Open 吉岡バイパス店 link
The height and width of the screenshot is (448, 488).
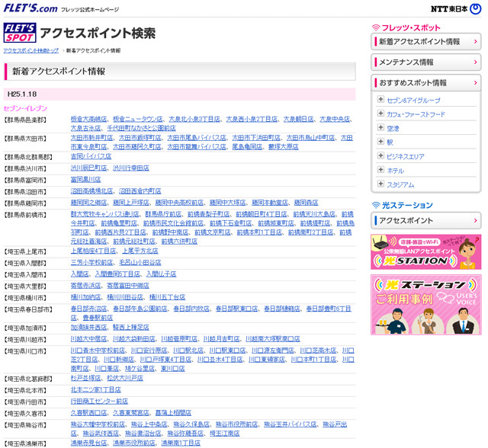tap(91, 156)
